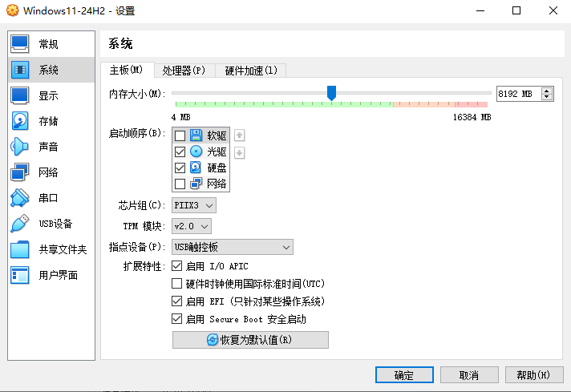Click 软驱 label in boot order

(217, 135)
